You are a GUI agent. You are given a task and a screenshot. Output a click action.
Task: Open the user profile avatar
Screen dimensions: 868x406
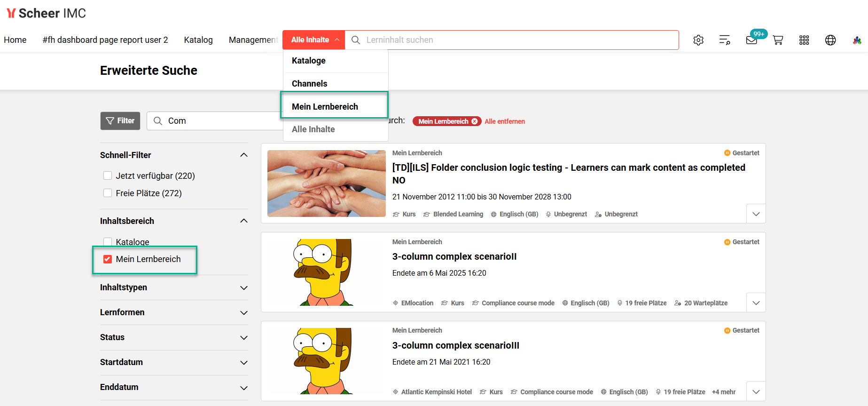857,40
